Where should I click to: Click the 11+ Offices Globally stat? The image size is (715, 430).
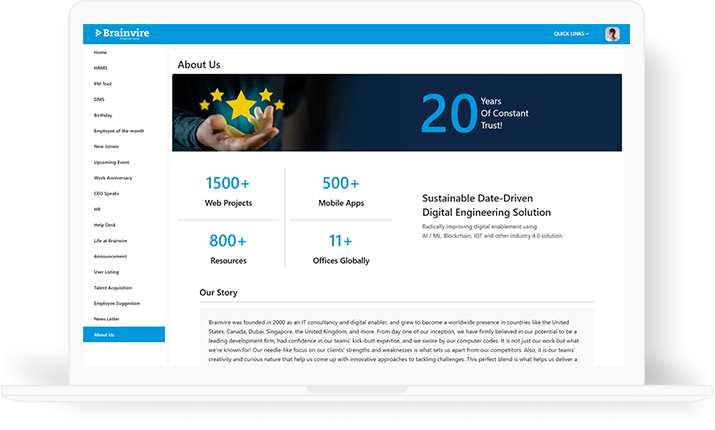[341, 249]
